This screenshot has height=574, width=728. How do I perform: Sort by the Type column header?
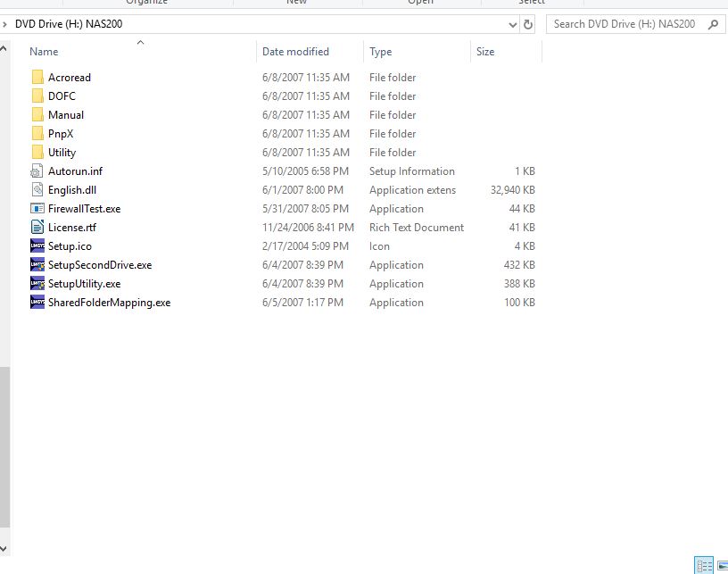(x=381, y=52)
